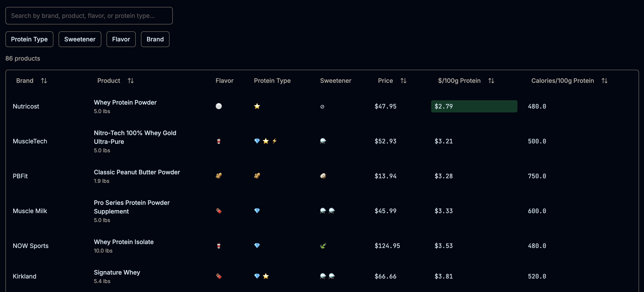Click the shake flavor icon for Nitro-Tech
Screen dimensions: 644x292
point(219,141)
